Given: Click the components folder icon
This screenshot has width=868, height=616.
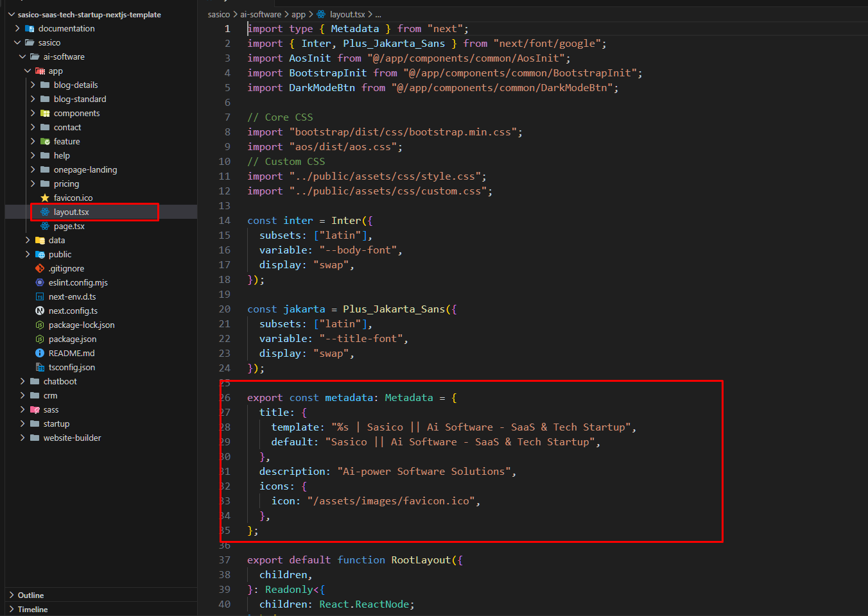Looking at the screenshot, I should coord(45,113).
